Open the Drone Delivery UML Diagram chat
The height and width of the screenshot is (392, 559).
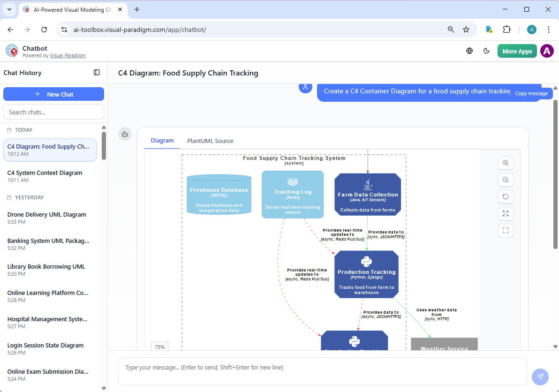click(x=46, y=214)
